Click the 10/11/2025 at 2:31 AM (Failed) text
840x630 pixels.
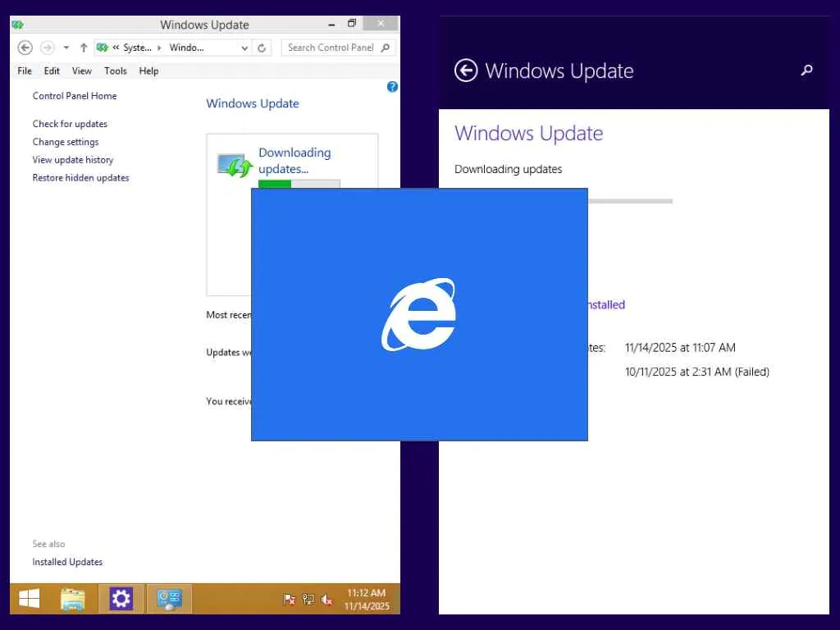point(697,372)
